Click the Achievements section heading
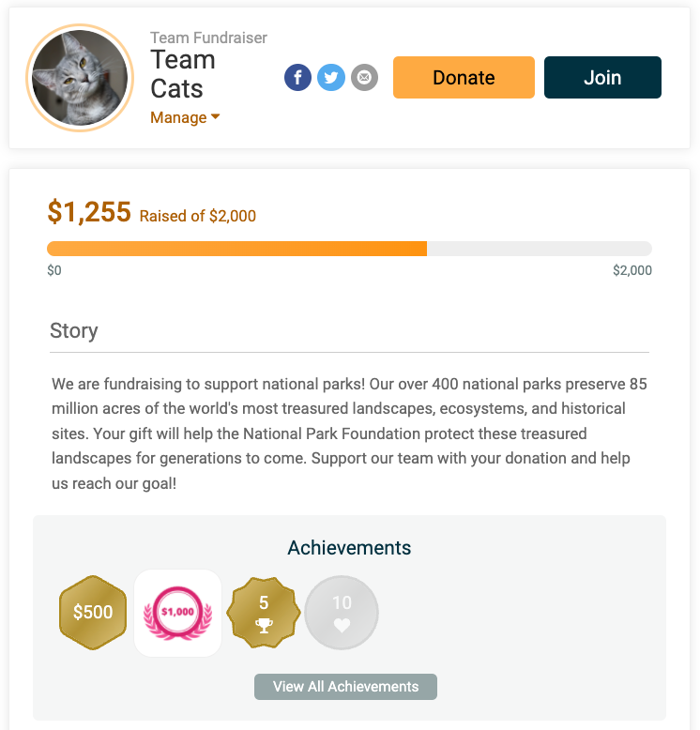This screenshot has height=730, width=700. click(x=349, y=548)
